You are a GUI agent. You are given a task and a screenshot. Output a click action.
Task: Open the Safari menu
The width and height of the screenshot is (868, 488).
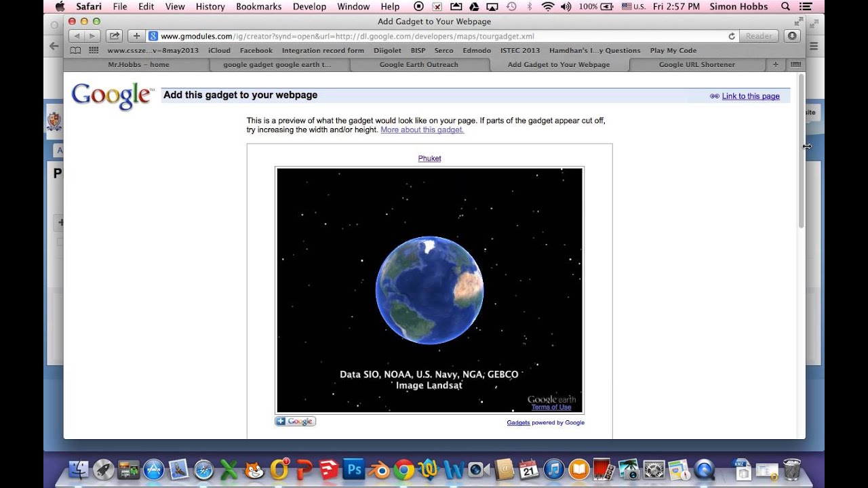(89, 7)
